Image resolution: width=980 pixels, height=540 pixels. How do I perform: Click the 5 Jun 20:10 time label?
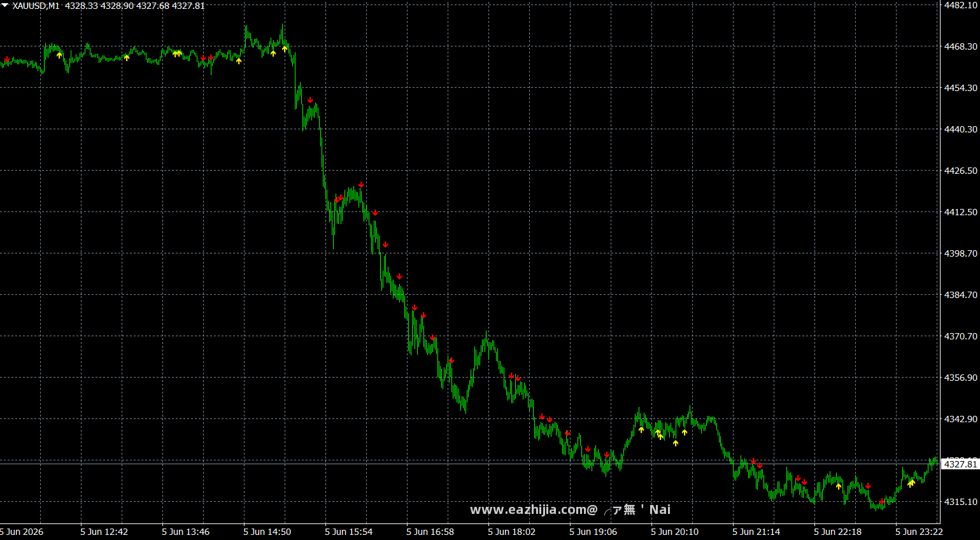coord(674,532)
